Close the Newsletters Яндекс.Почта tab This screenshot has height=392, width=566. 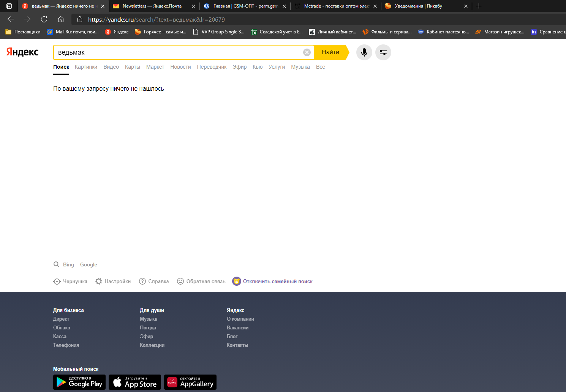(x=193, y=6)
